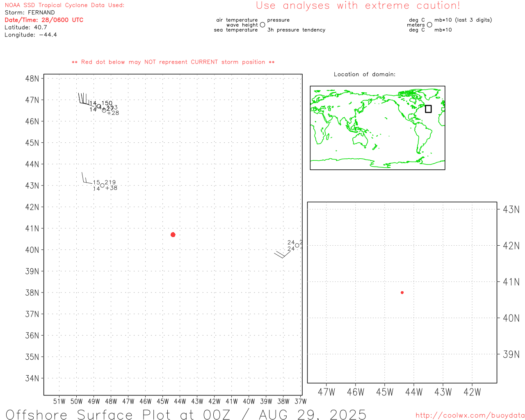
Task: Click the '3h pressure tendency' legend label
Action: [x=296, y=30]
